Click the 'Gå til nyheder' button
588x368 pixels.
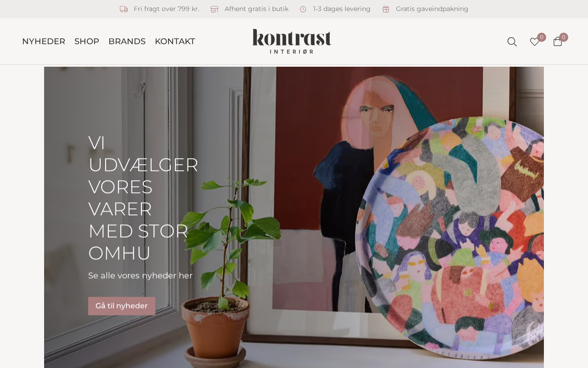coord(122,306)
